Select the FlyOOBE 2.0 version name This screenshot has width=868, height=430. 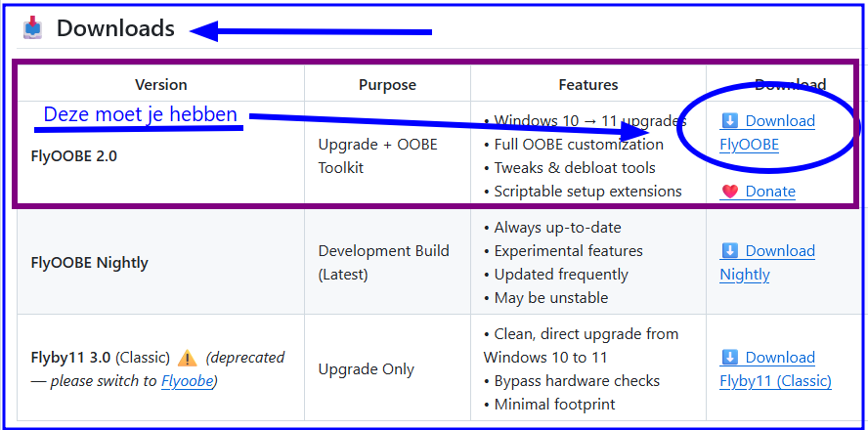pyautogui.click(x=74, y=155)
